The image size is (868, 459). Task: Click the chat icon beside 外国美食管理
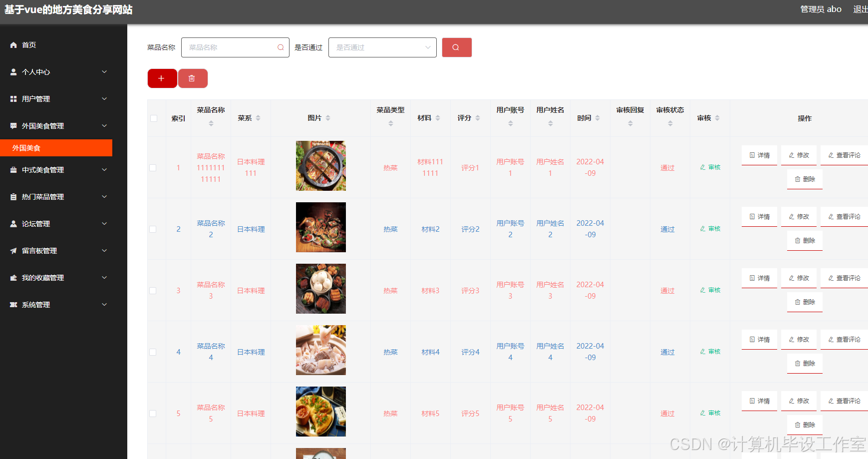tap(13, 126)
